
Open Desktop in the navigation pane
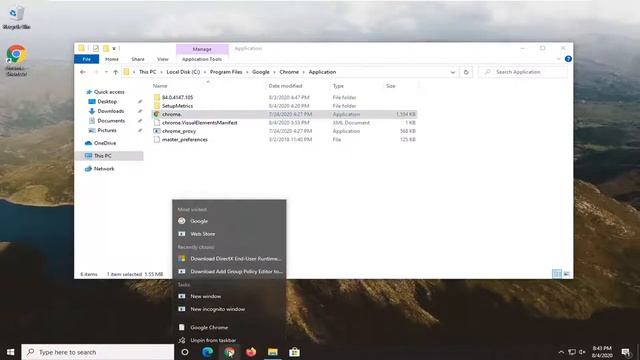[107, 101]
